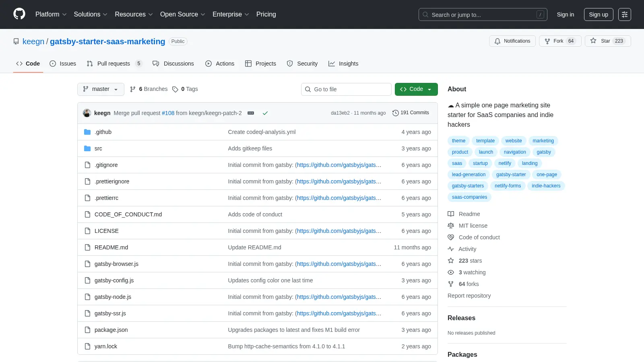
Task: Click the gatsby-starter topic tag
Action: coord(511,175)
